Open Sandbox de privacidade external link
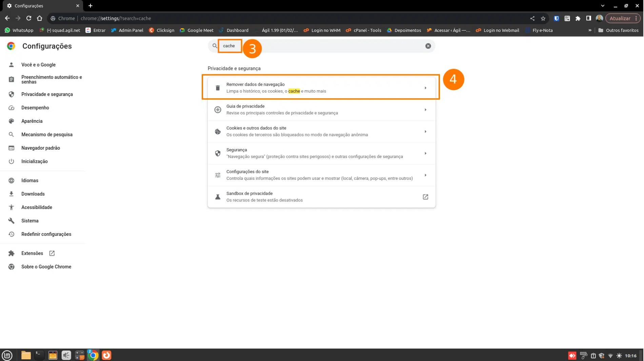644x361 pixels. (426, 197)
